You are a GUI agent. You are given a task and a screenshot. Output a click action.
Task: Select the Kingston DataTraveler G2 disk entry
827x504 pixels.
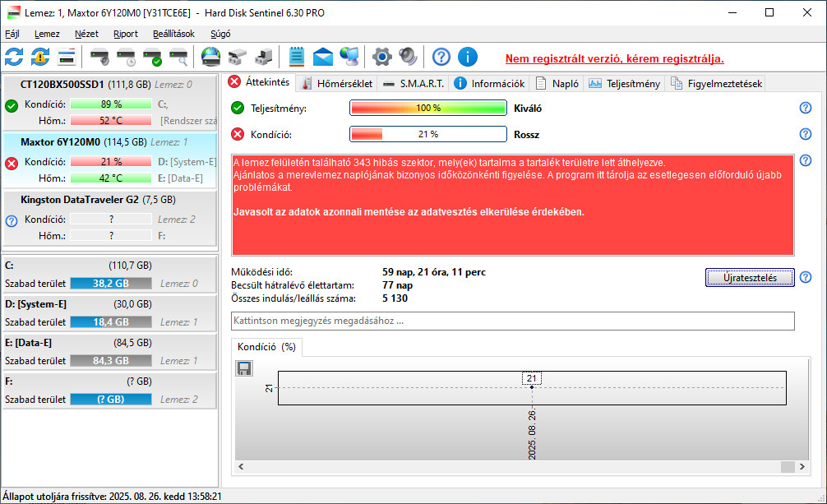click(x=109, y=218)
